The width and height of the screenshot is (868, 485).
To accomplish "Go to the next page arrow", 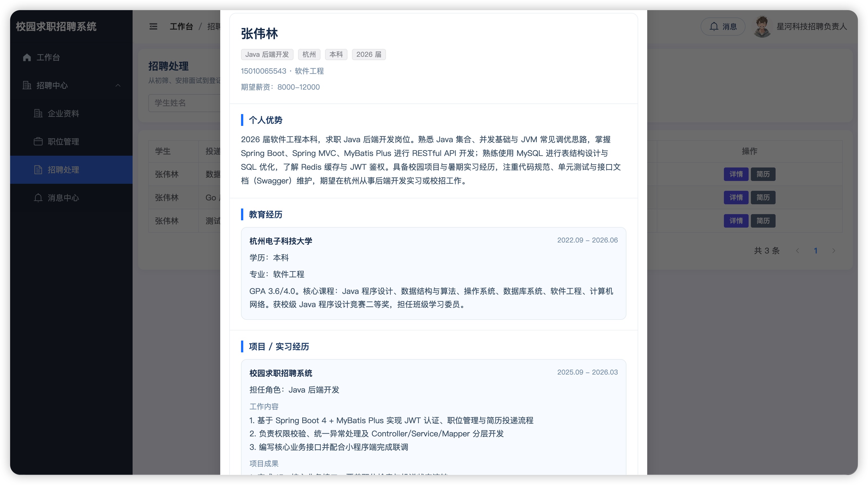I will (834, 251).
